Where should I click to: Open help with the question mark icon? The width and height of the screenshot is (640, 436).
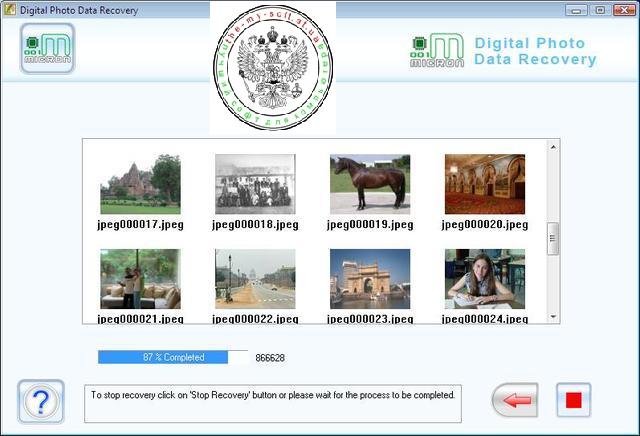click(41, 402)
